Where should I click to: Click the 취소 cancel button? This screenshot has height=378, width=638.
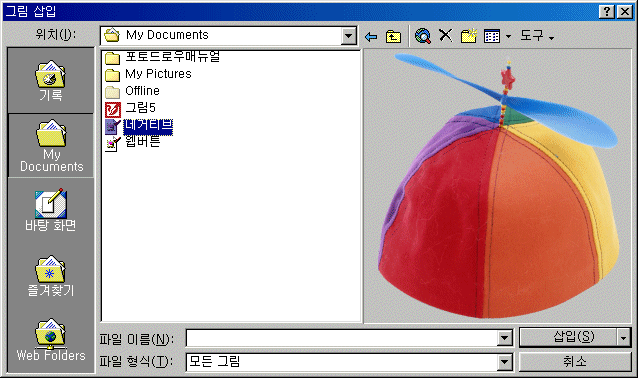[575, 362]
